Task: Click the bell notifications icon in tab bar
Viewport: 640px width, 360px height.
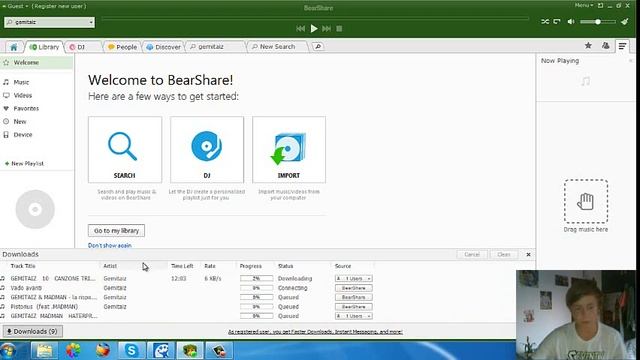Action: click(605, 46)
